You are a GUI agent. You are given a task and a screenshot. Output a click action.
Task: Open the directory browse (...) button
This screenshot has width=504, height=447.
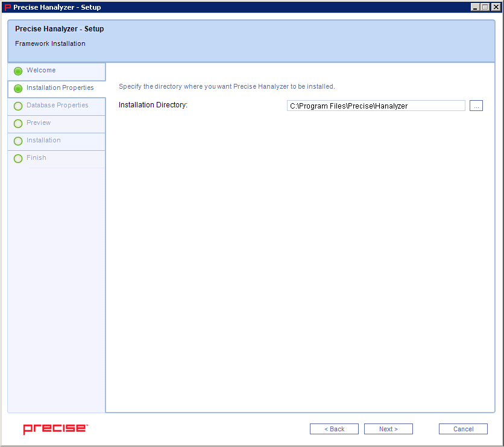(476, 106)
